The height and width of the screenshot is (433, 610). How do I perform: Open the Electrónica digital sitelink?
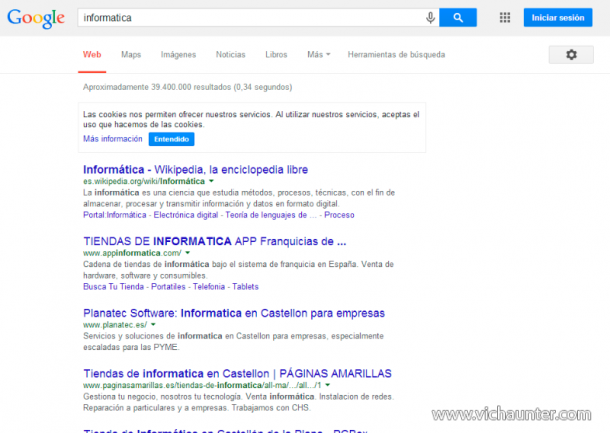[186, 215]
